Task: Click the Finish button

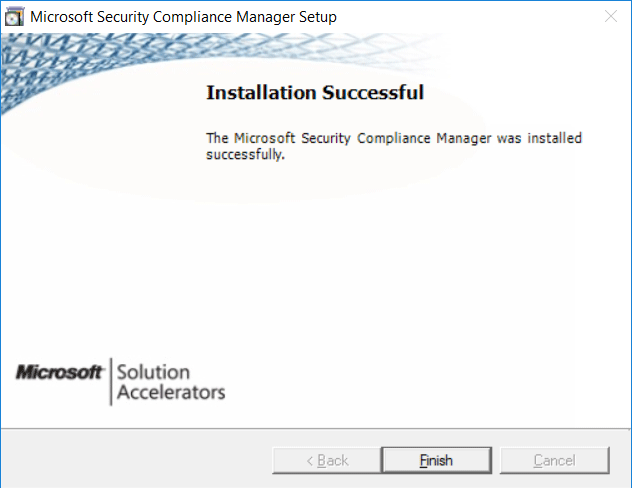Action: (436, 460)
